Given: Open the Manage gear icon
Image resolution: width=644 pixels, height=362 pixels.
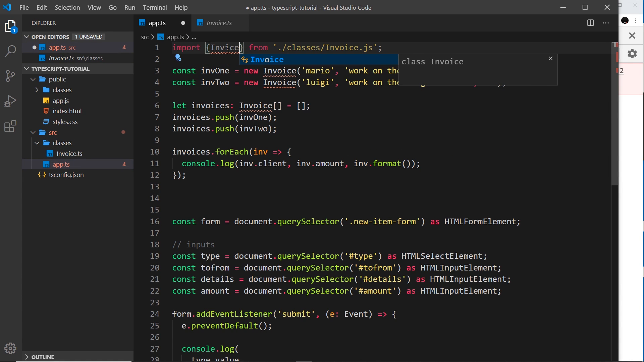Looking at the screenshot, I should click(10, 349).
